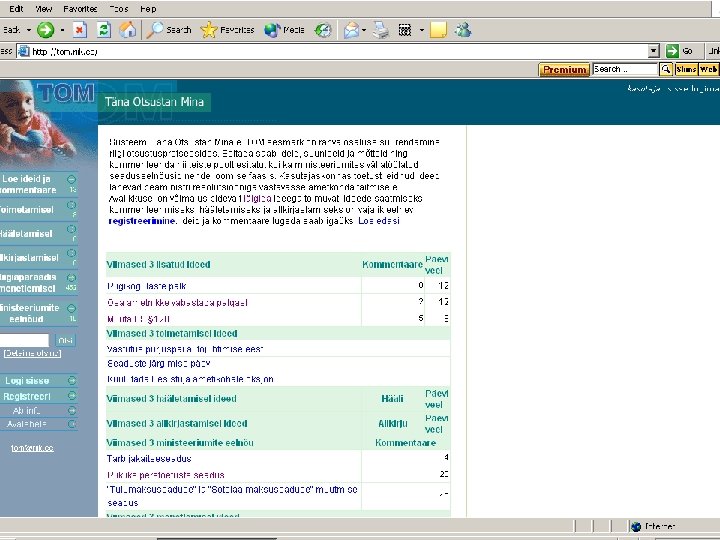The image size is (720, 540).
Task: Click round icon beside Hääletamisel
Action: point(72,229)
